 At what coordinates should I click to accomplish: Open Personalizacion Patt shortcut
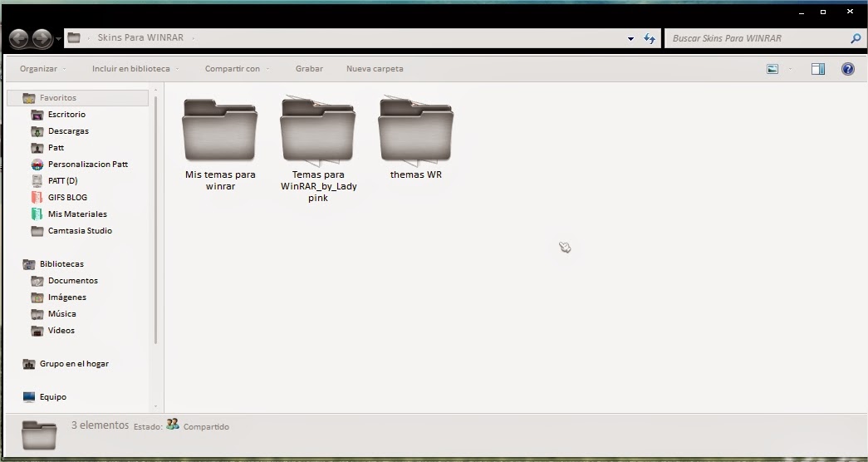[88, 164]
